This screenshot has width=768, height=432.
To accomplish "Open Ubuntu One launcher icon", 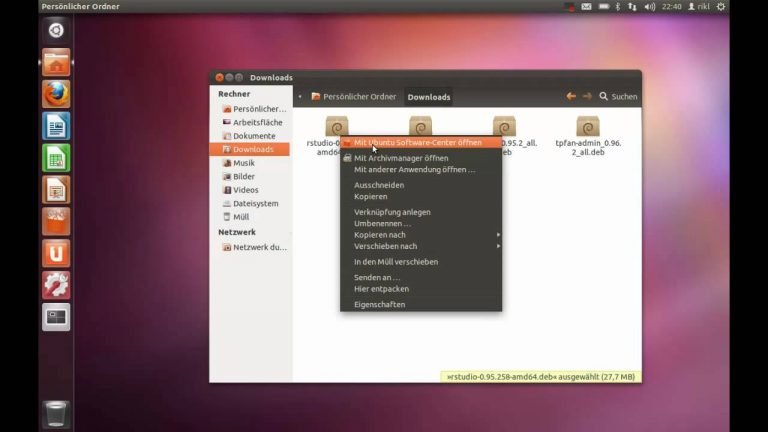I will tap(56, 253).
